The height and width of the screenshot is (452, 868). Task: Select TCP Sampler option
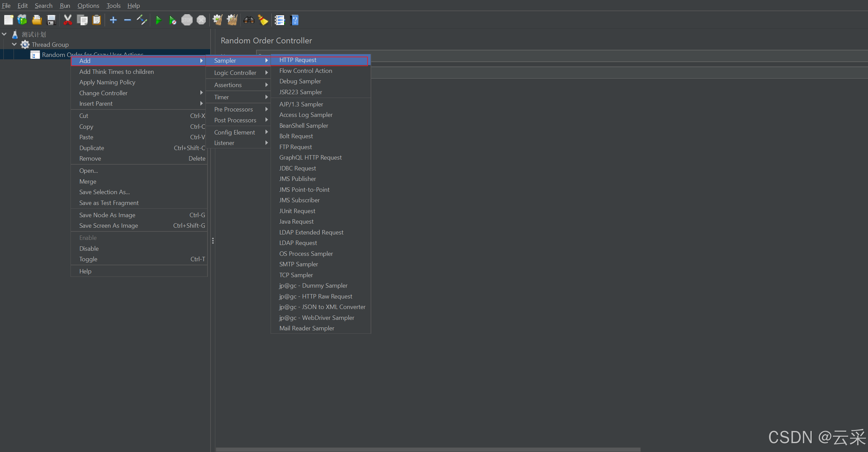(x=296, y=275)
